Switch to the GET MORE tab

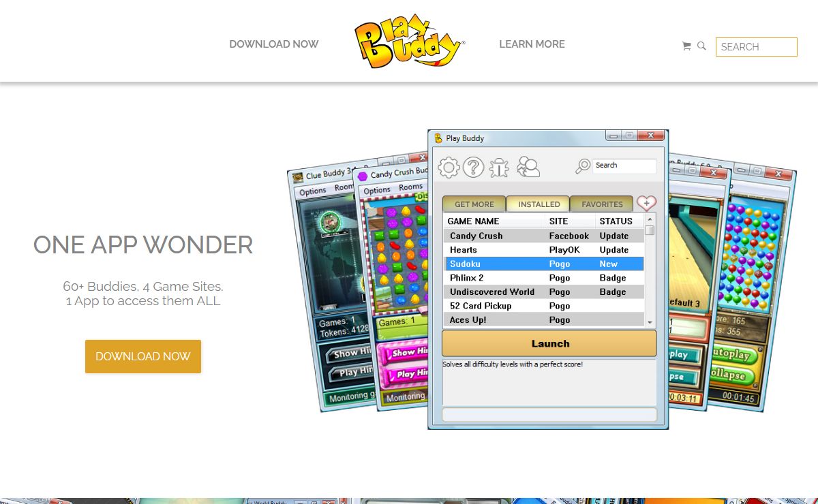click(x=474, y=204)
